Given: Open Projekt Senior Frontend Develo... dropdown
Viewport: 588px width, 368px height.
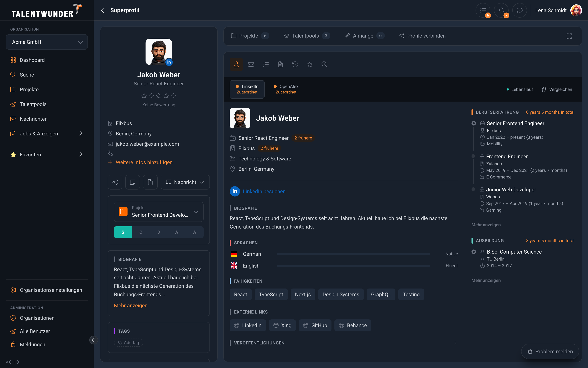Looking at the screenshot, I should (x=159, y=212).
